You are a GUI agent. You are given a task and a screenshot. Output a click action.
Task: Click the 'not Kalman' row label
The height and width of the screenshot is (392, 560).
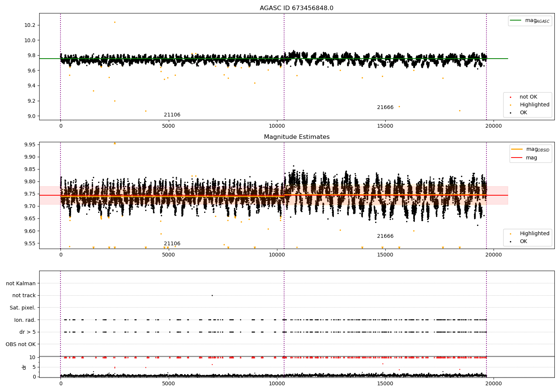[21, 283]
